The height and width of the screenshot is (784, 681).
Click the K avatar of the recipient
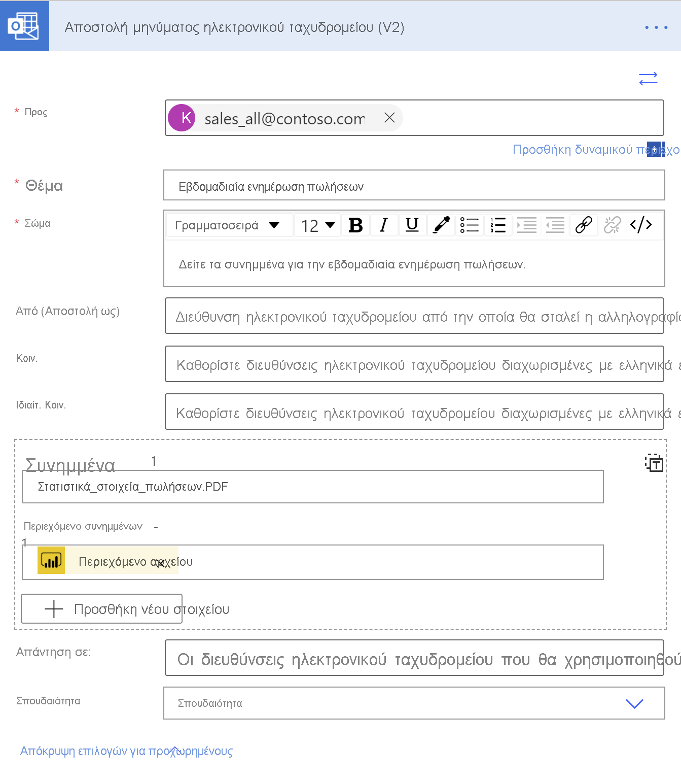[182, 118]
